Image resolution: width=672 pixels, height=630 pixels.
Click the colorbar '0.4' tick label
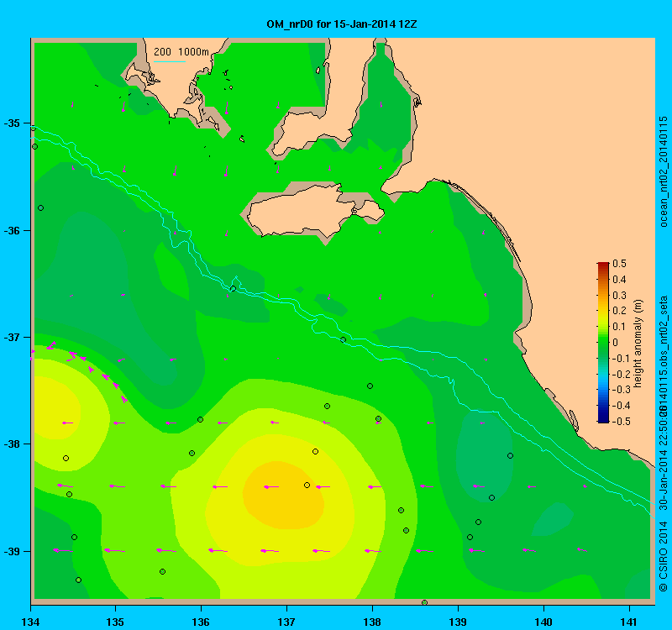(x=619, y=280)
